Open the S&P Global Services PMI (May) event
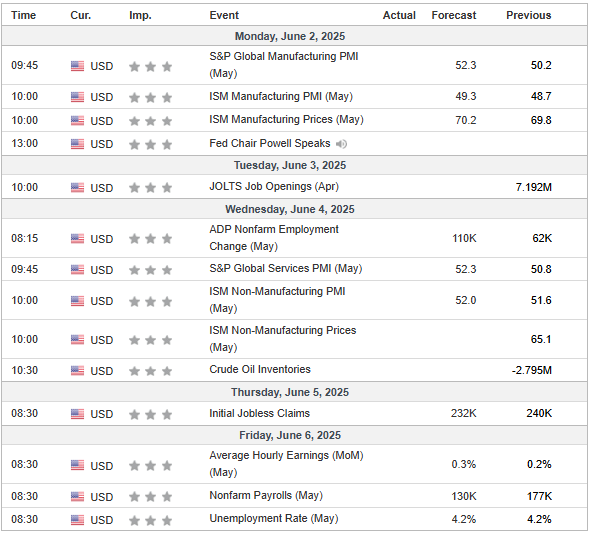This screenshot has height=535, width=592. coord(286,268)
